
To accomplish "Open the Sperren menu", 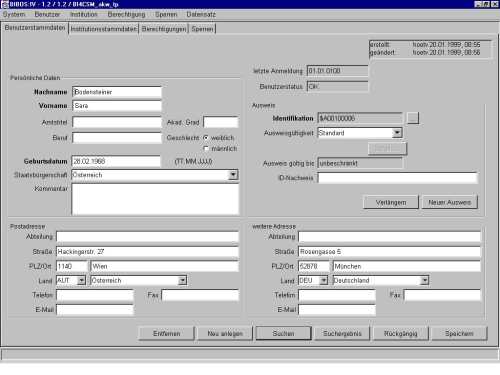I will tap(166, 15).
